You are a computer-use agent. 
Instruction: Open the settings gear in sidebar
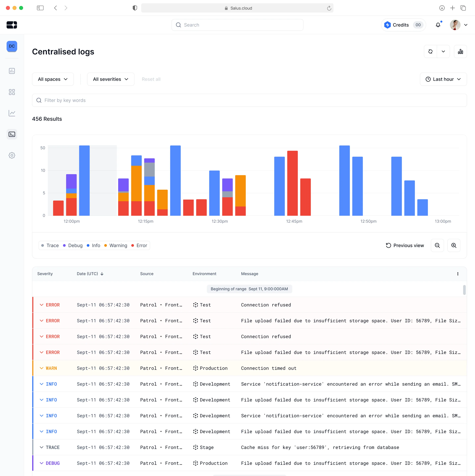12,156
